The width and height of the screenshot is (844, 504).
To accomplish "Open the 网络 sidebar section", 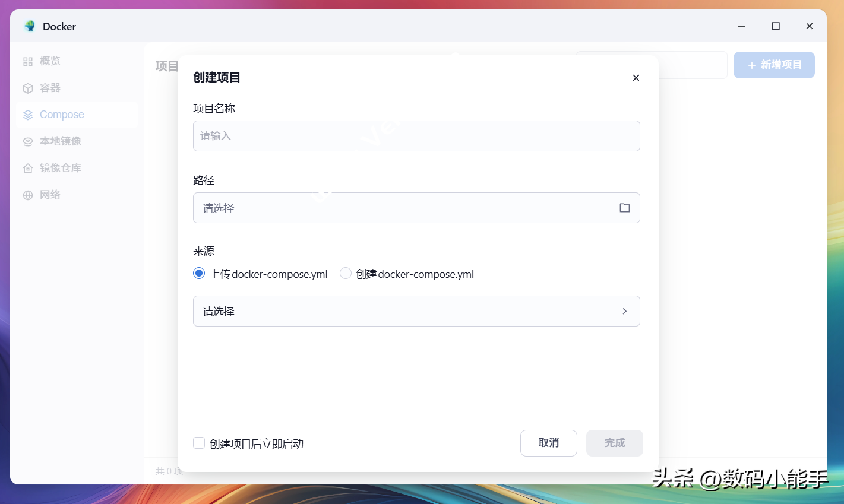I will [x=77, y=195].
